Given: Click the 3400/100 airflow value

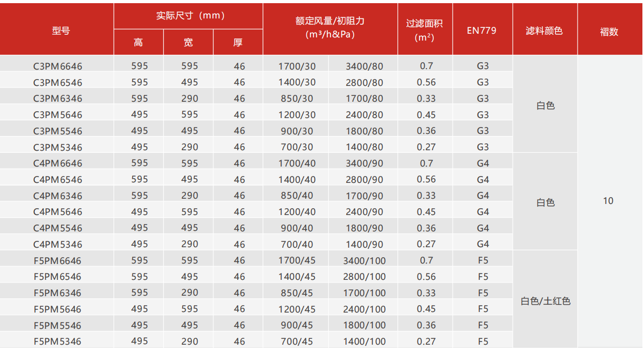Looking at the screenshot, I should click(364, 260).
